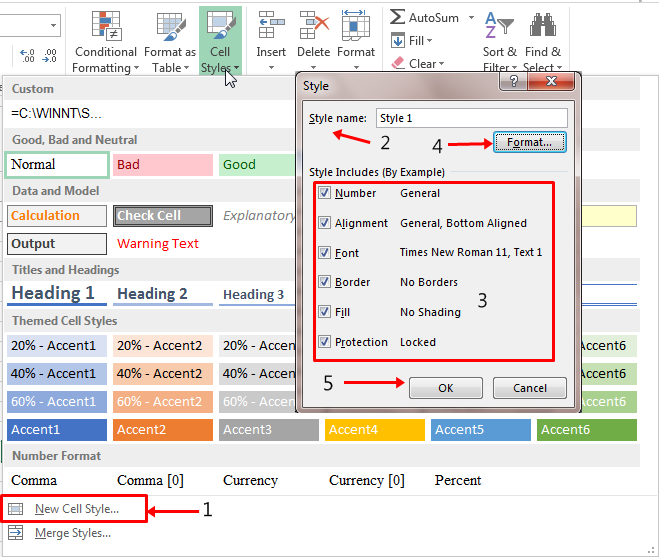This screenshot has width=659, height=557.
Task: Click Decrease Decimal icon
Action: [50, 55]
